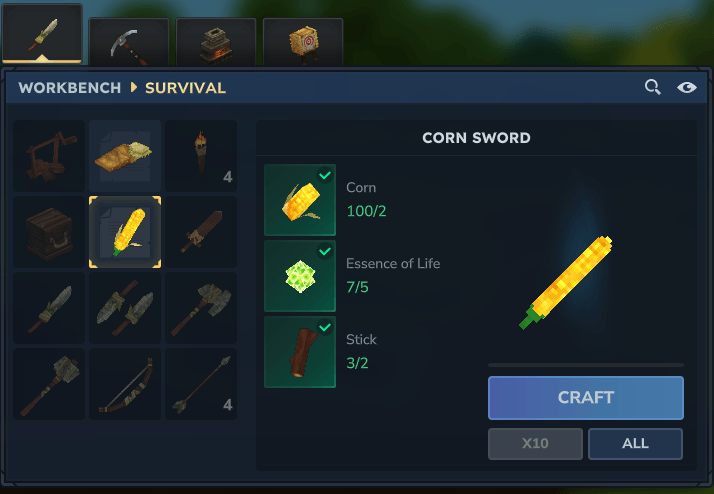This screenshot has width=714, height=494.
Task: Pick the stone axe recipe
Action: tap(201, 308)
